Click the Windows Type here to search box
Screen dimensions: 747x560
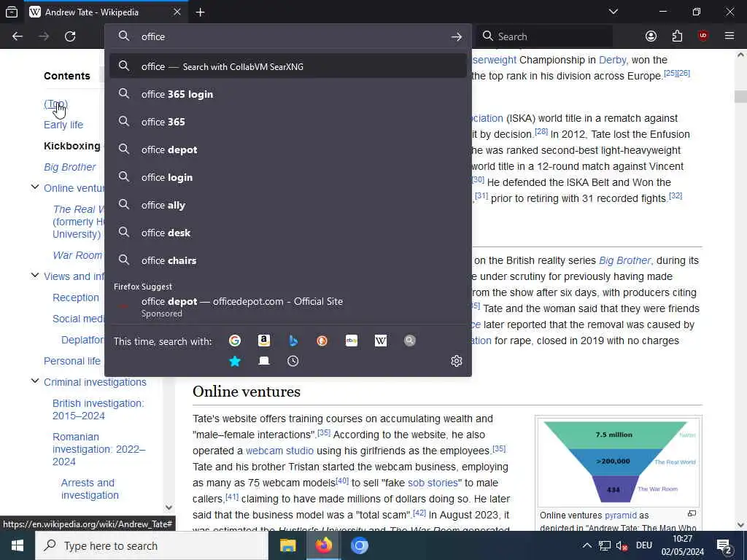152,545
